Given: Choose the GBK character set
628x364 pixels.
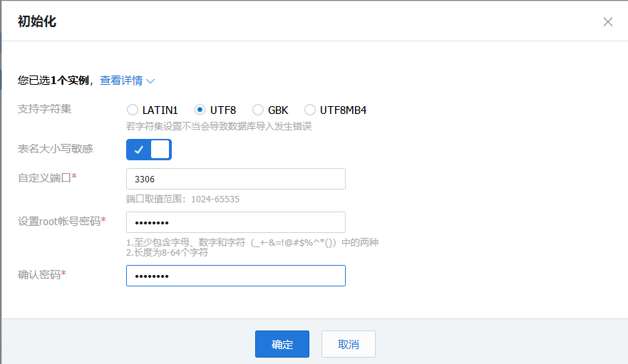Looking at the screenshot, I should (258, 110).
